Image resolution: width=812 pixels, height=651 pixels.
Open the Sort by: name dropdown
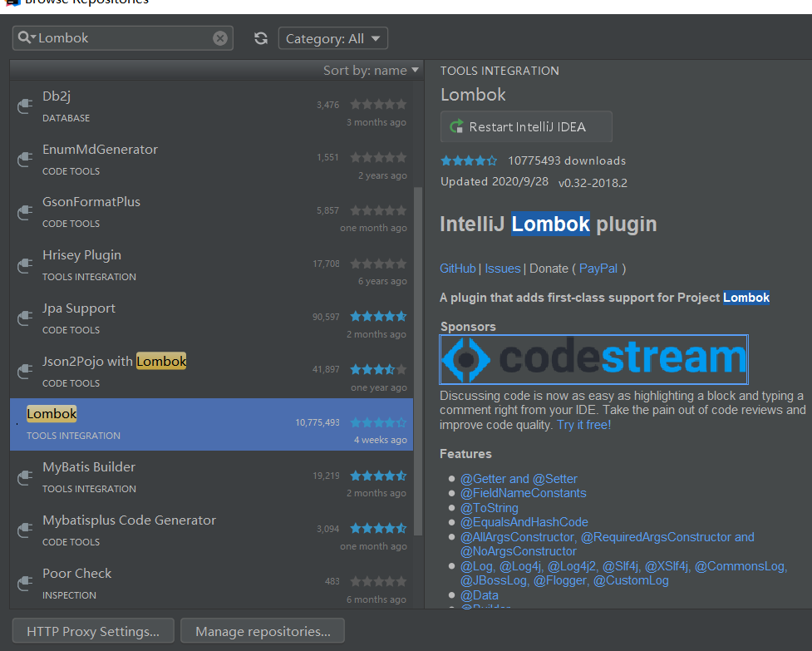(371, 71)
